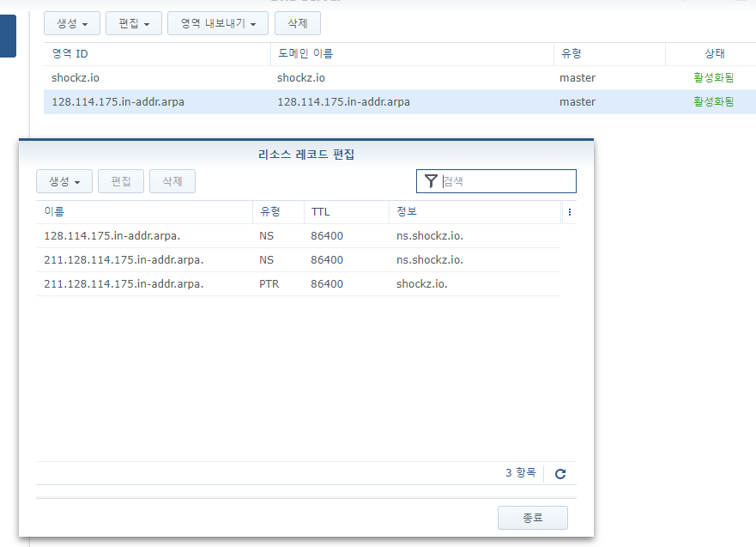Click the 편집 button in the resource record dialog
This screenshot has height=547, width=756.
pyautogui.click(x=120, y=181)
